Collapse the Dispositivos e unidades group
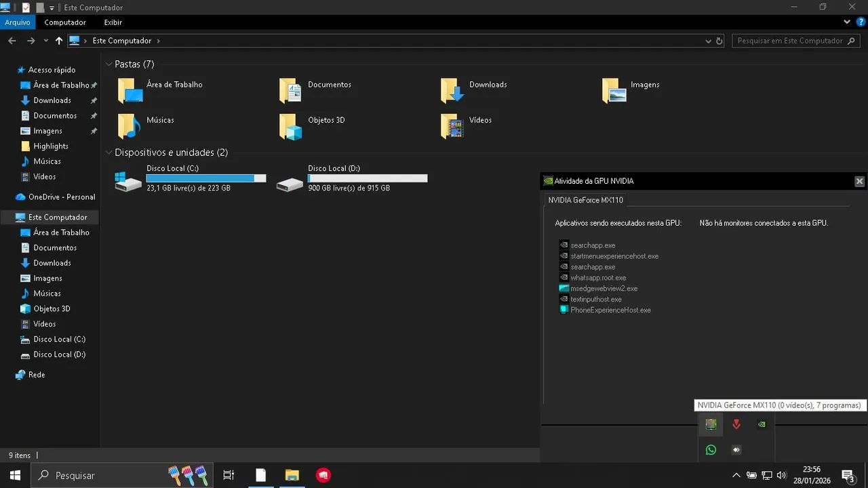 108,152
